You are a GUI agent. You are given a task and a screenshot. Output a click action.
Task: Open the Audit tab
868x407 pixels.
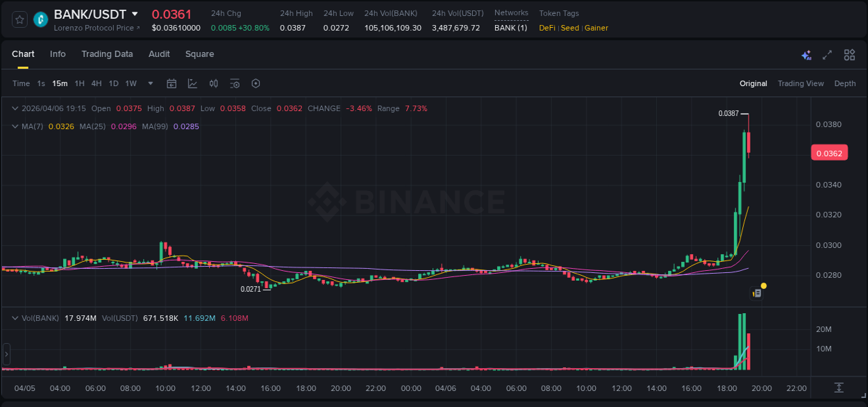pyautogui.click(x=159, y=54)
